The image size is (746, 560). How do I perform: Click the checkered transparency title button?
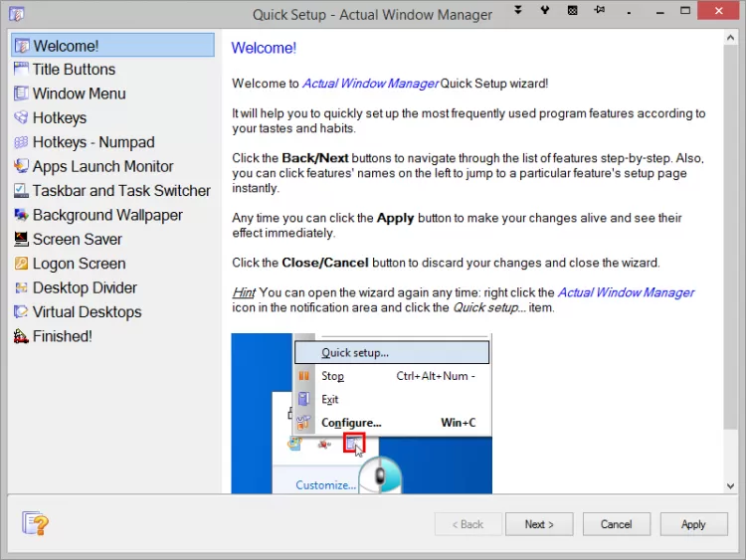pos(572,10)
